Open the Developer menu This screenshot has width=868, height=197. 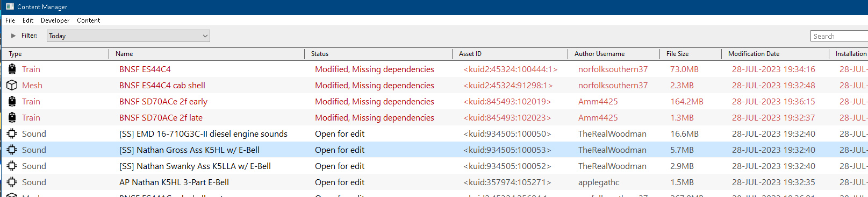[x=55, y=20]
